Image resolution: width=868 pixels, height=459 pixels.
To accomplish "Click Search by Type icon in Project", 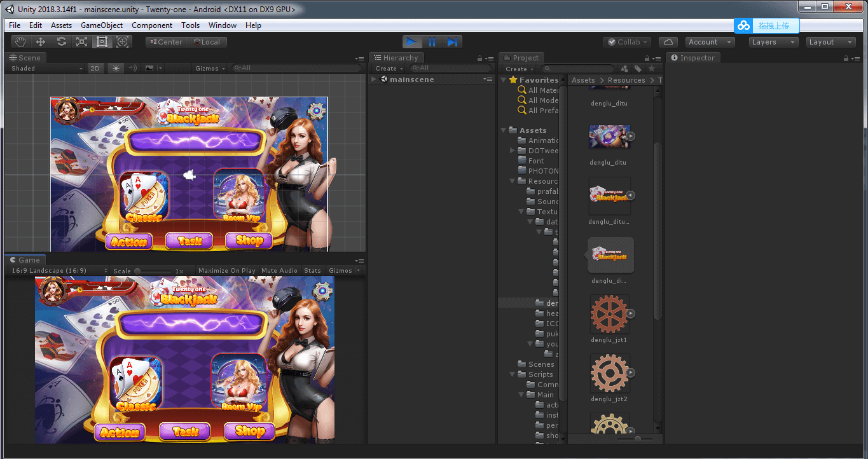I will [624, 69].
